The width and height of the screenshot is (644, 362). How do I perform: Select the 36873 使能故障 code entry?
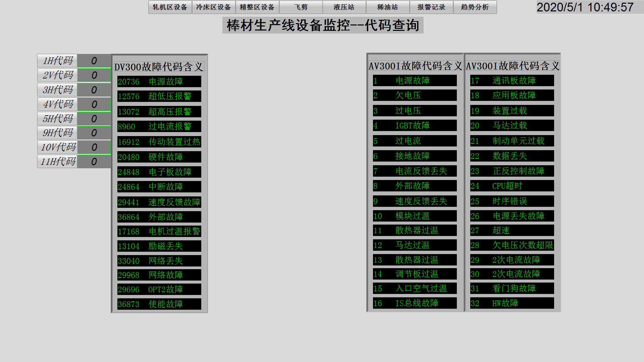point(159,304)
